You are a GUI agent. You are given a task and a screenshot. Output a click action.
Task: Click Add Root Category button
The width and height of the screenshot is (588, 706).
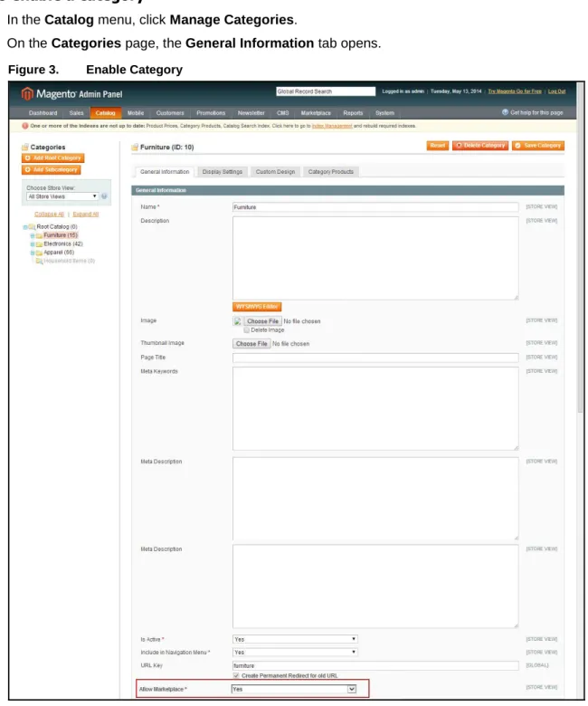pos(53,158)
